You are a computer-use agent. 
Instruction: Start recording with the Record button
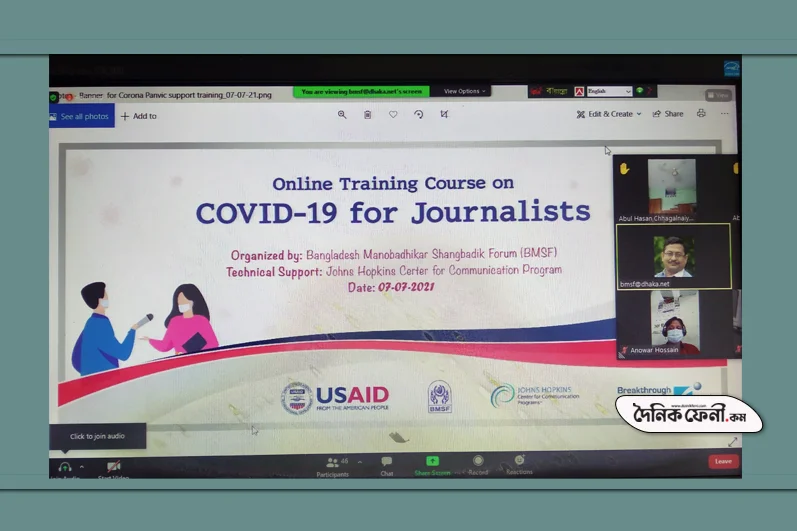[478, 461]
